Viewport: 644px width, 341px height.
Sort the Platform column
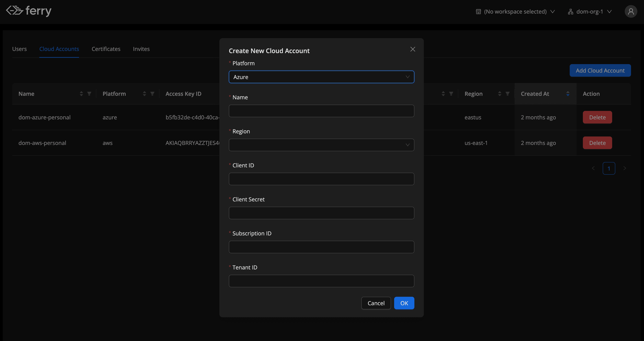pos(144,94)
